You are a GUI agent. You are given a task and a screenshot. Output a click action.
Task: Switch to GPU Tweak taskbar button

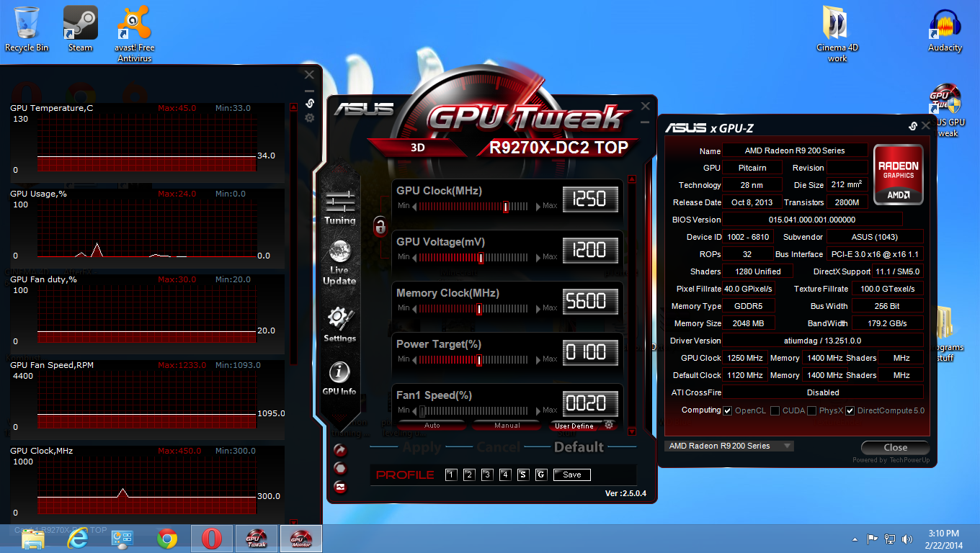click(256, 538)
